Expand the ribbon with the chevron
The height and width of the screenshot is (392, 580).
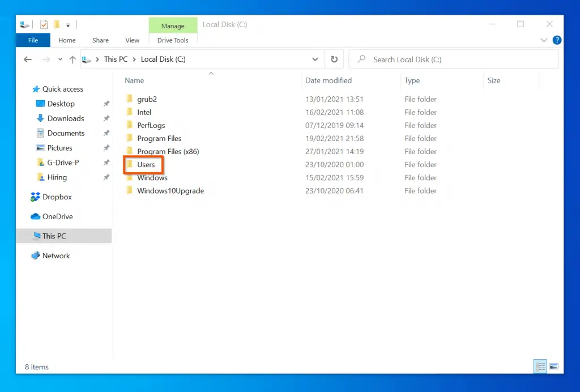point(544,40)
